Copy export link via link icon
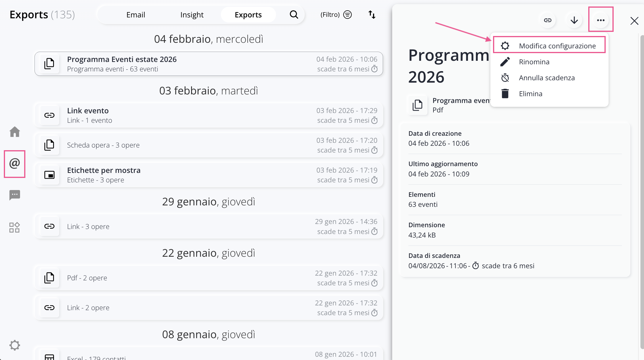This screenshot has width=644, height=360. point(548,20)
